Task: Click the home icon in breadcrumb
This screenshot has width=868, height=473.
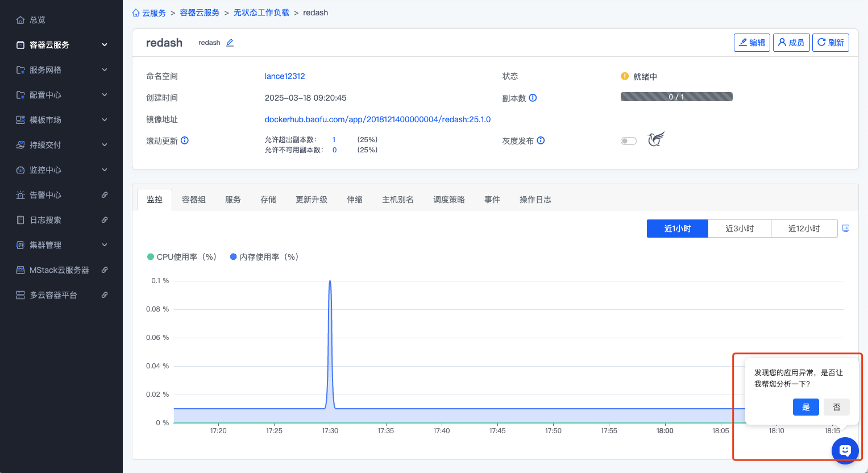Action: pyautogui.click(x=136, y=13)
